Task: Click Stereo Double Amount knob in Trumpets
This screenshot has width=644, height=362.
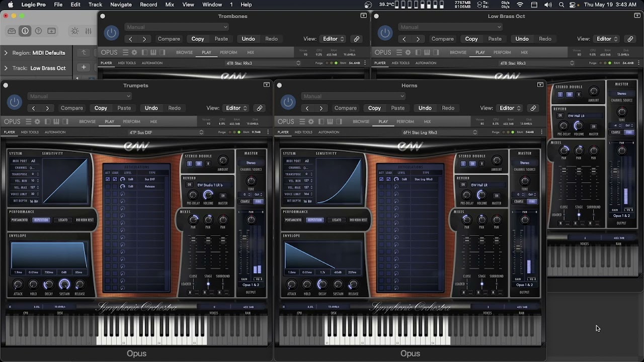Action: click(x=223, y=161)
